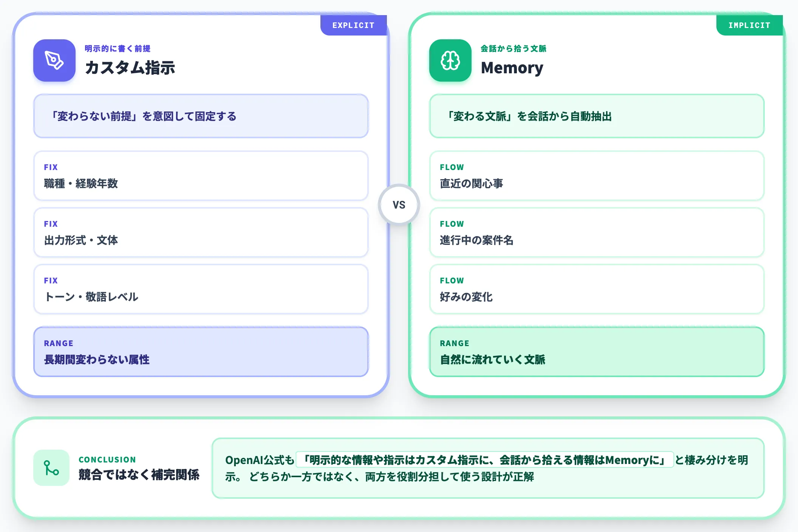This screenshot has width=798, height=532.
Task: Click the 競合ではなく補完関係 conclusion title
Action: 139,475
